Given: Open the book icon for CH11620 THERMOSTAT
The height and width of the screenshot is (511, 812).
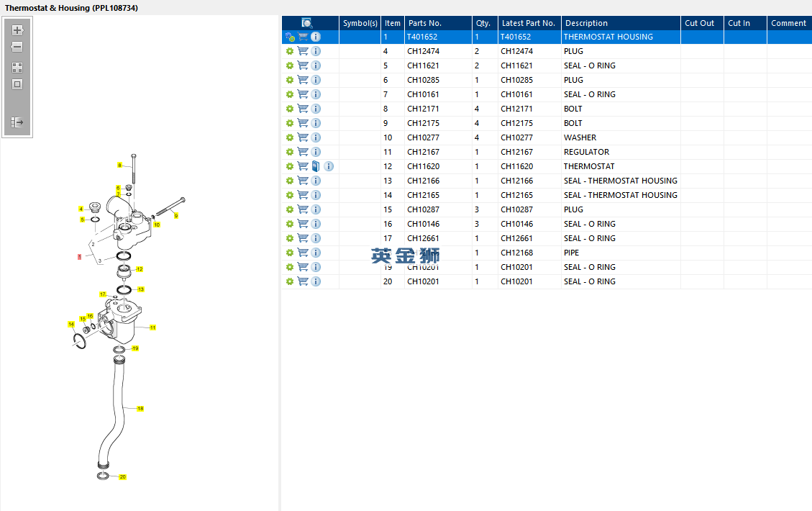Looking at the screenshot, I should [x=316, y=166].
